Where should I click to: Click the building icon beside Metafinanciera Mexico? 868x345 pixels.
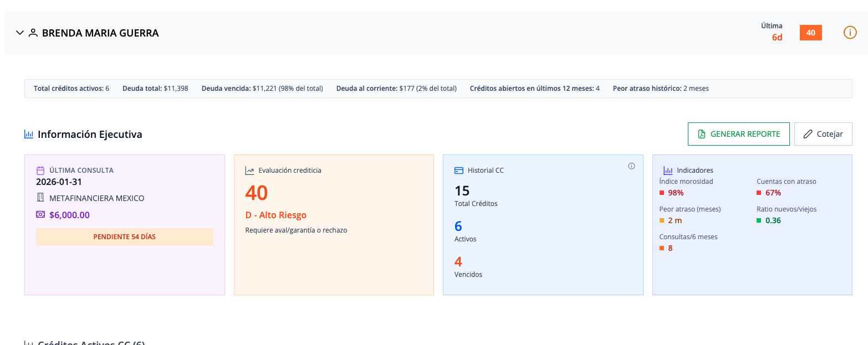point(40,198)
